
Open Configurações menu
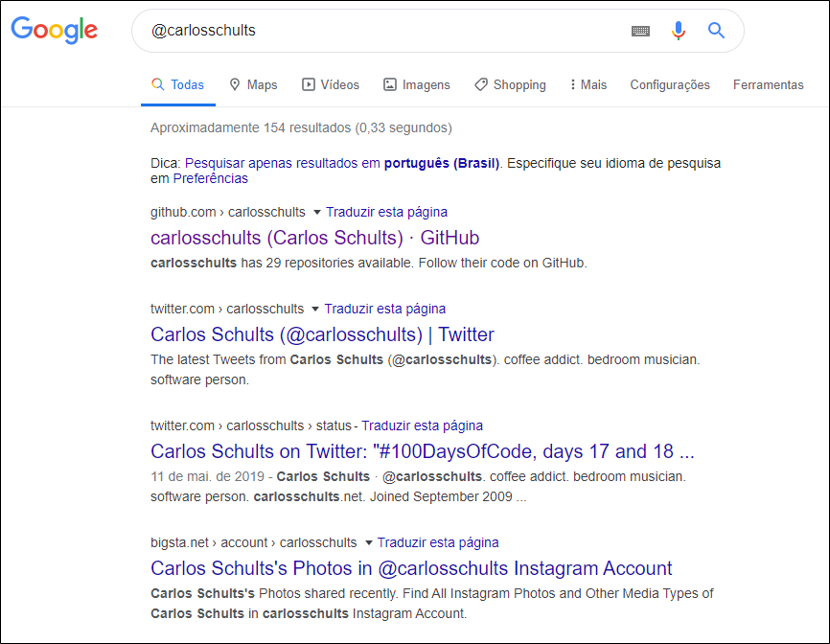pos(670,85)
